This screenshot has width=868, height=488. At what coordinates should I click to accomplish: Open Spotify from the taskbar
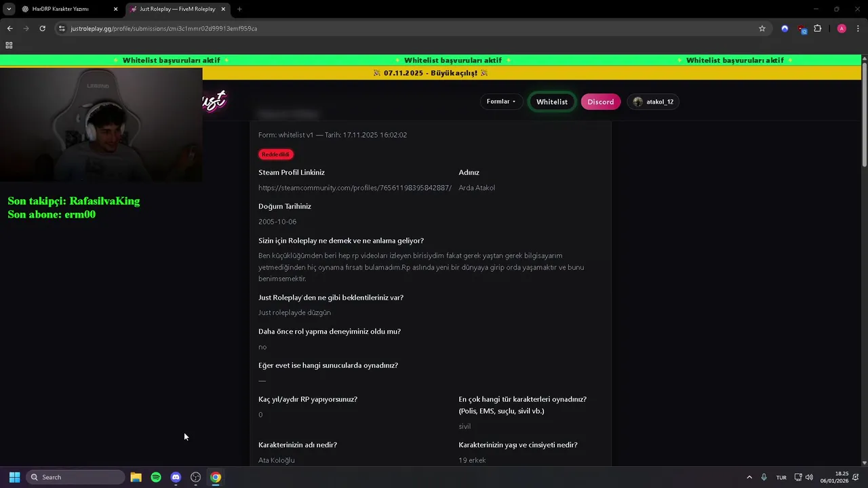(156, 477)
